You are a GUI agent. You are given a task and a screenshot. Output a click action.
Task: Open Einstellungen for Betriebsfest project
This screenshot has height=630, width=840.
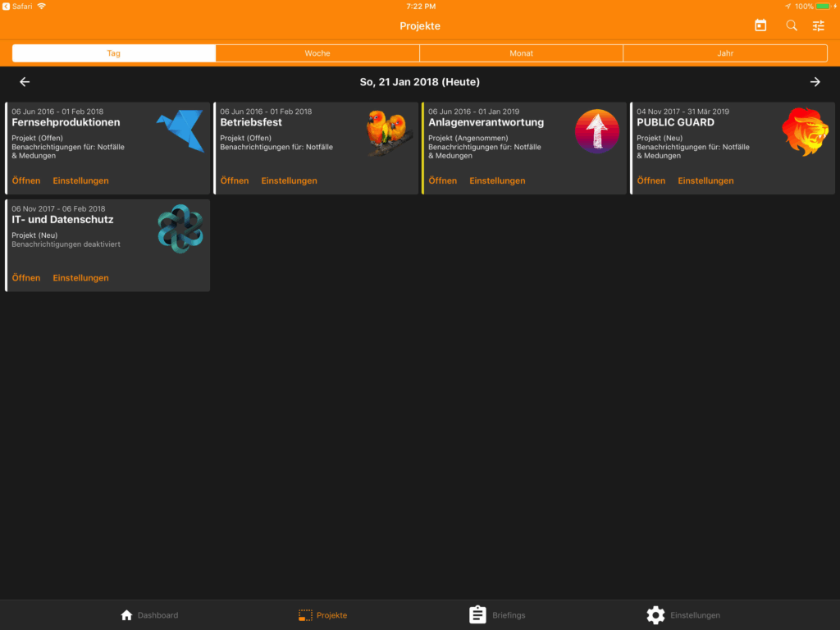(x=289, y=180)
